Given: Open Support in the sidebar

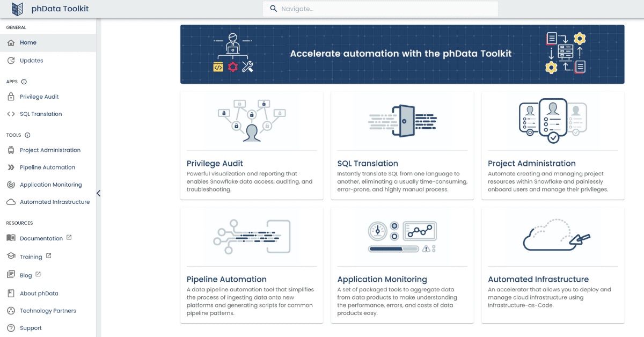Looking at the screenshot, I should click(31, 328).
